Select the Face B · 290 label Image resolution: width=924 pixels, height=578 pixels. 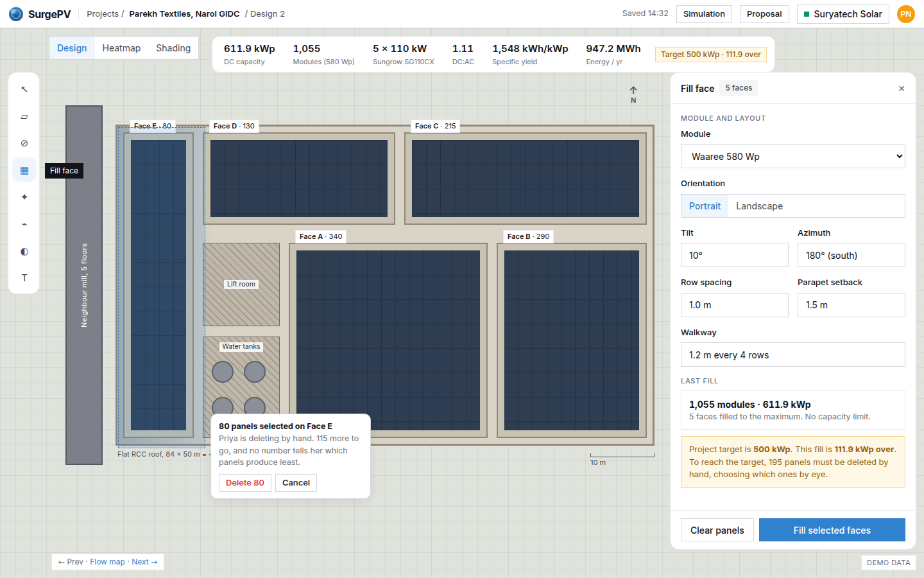[x=529, y=236]
